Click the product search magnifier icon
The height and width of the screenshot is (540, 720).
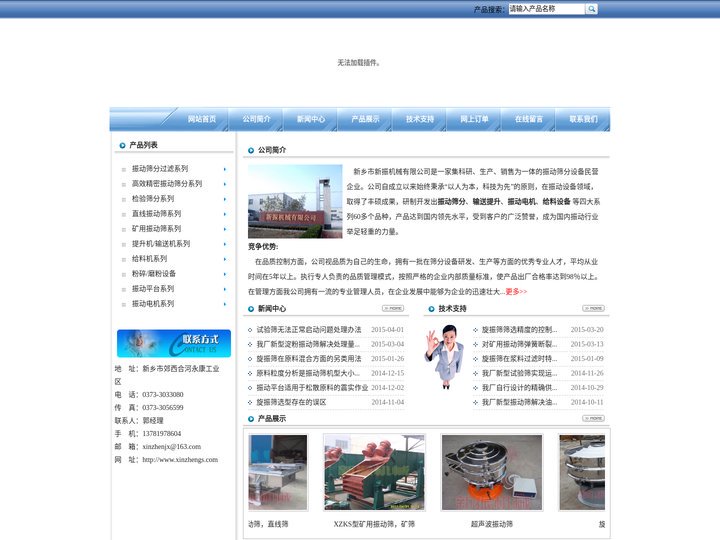591,9
